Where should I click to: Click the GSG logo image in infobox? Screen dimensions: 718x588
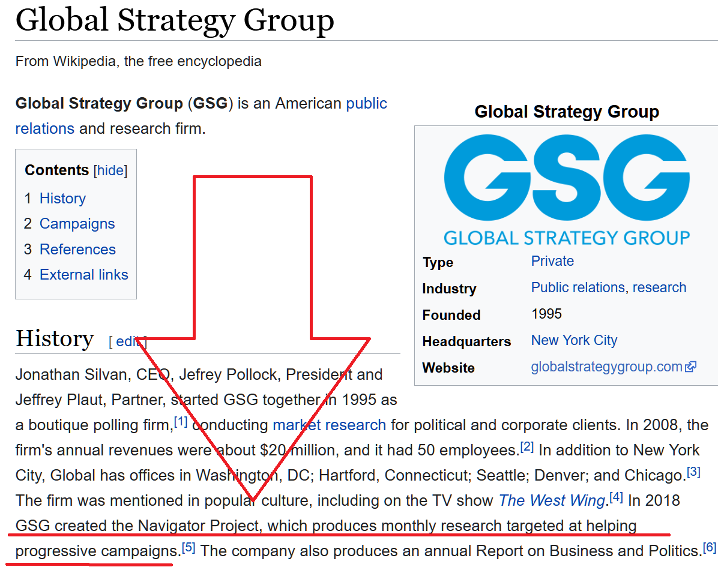point(567,190)
